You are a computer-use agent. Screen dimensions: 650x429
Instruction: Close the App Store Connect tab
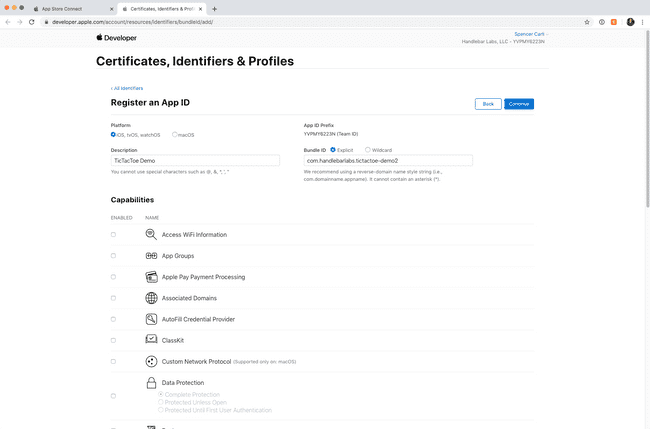coord(111,9)
